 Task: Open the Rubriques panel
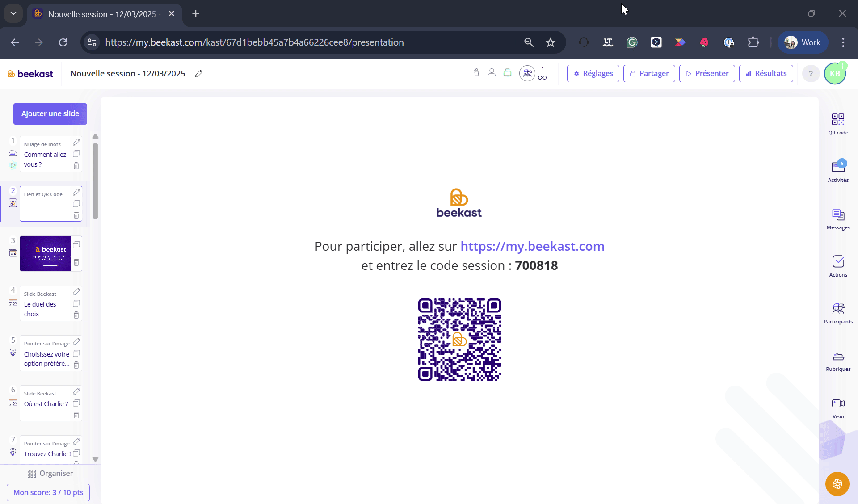coord(838,361)
